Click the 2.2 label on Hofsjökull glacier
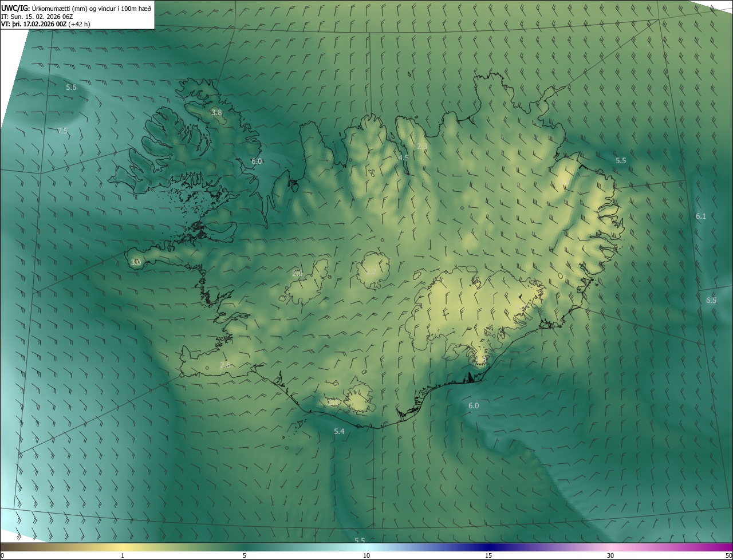733x560 pixels. (371, 271)
